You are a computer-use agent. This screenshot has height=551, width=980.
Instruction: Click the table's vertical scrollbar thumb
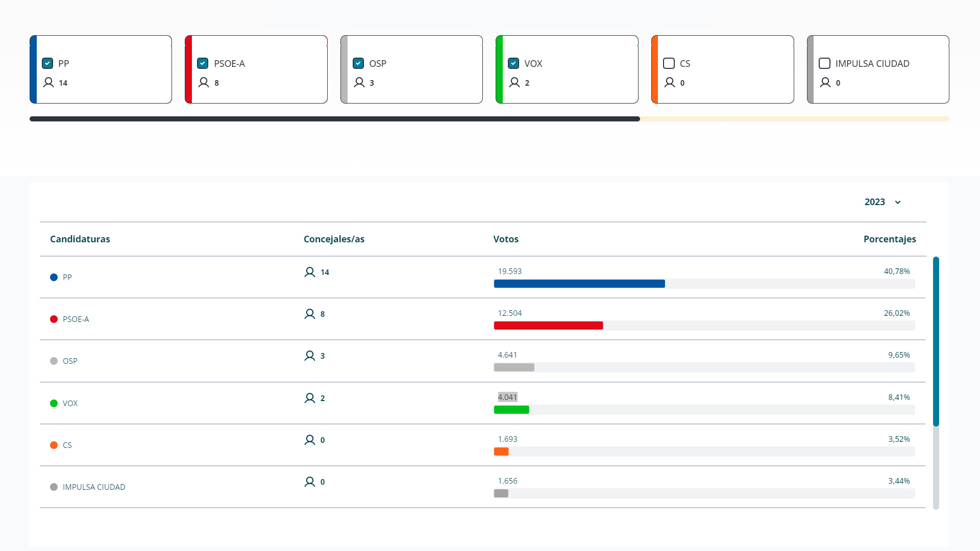tap(936, 341)
